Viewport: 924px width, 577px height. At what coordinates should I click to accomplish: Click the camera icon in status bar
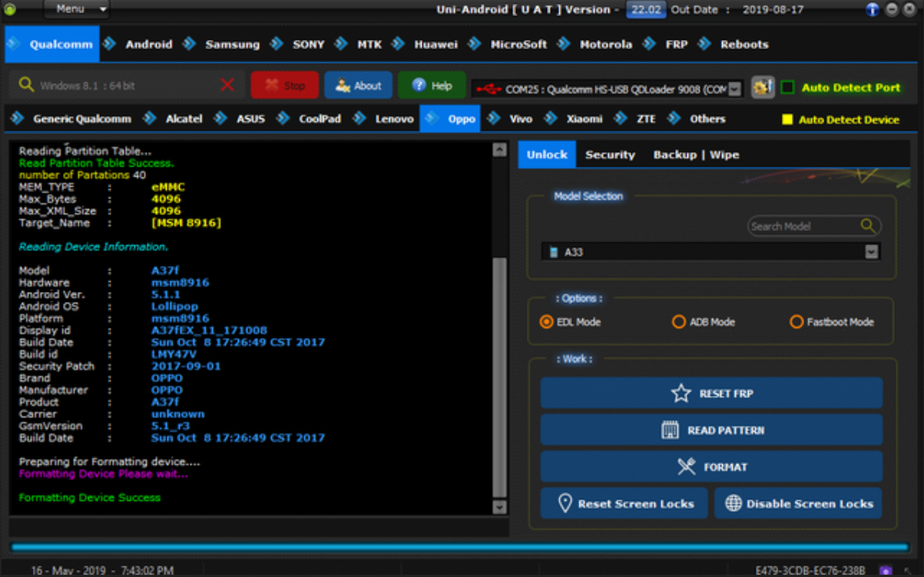click(x=886, y=571)
